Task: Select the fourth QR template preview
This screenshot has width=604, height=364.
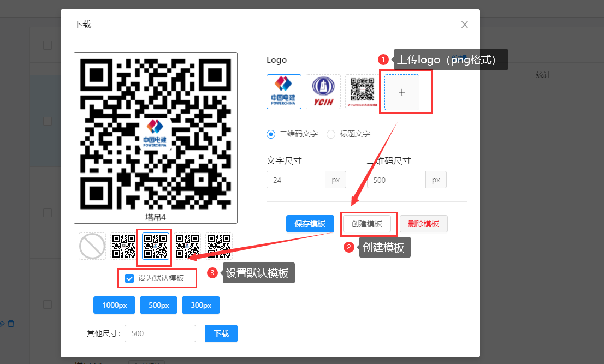Action: (186, 246)
